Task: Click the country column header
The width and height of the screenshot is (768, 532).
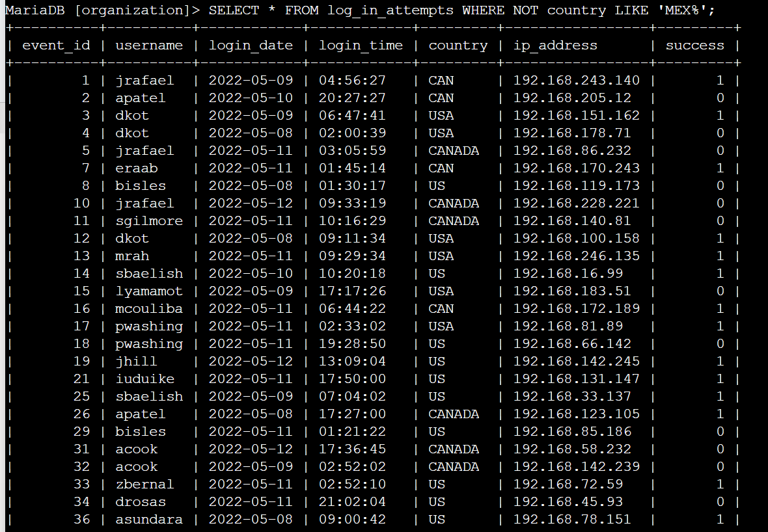Action: pyautogui.click(x=458, y=46)
